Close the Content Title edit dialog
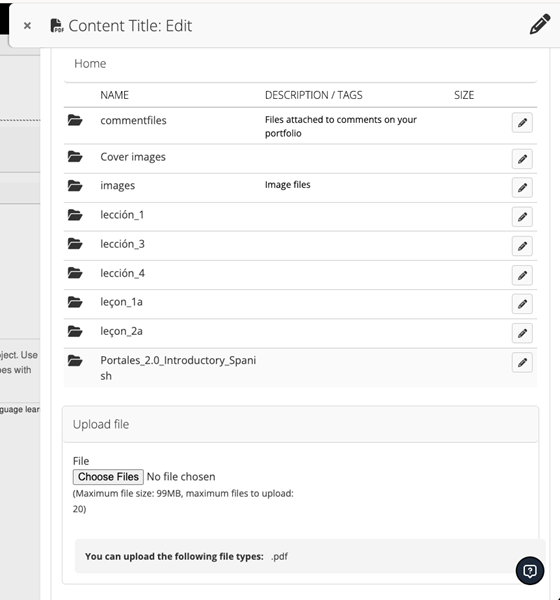Screen dimensions: 560x600 [27, 26]
